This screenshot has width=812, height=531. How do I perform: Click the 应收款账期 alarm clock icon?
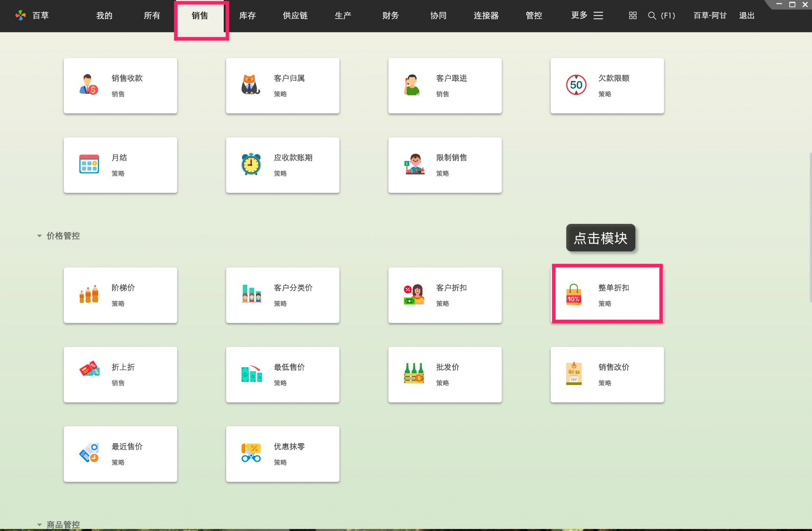[x=251, y=164]
